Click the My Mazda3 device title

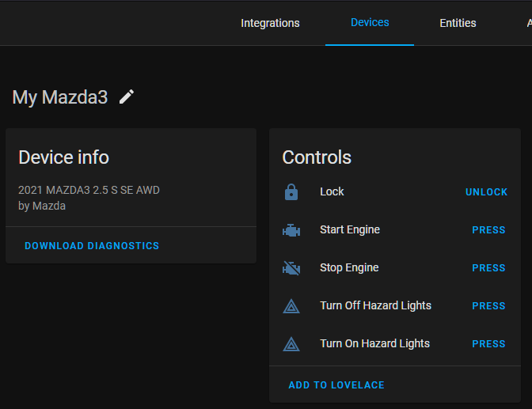(x=60, y=97)
